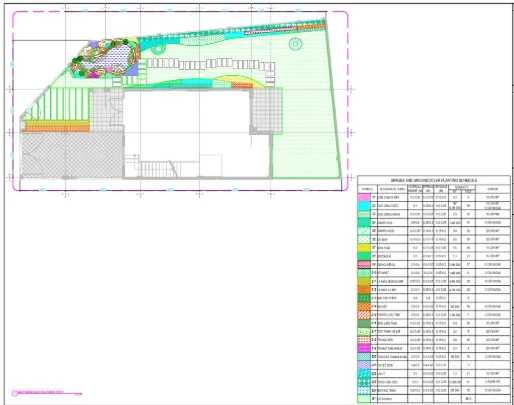The image size is (514, 405).
Task: Click the cyan strip in the curved bed
Action: click(197, 82)
